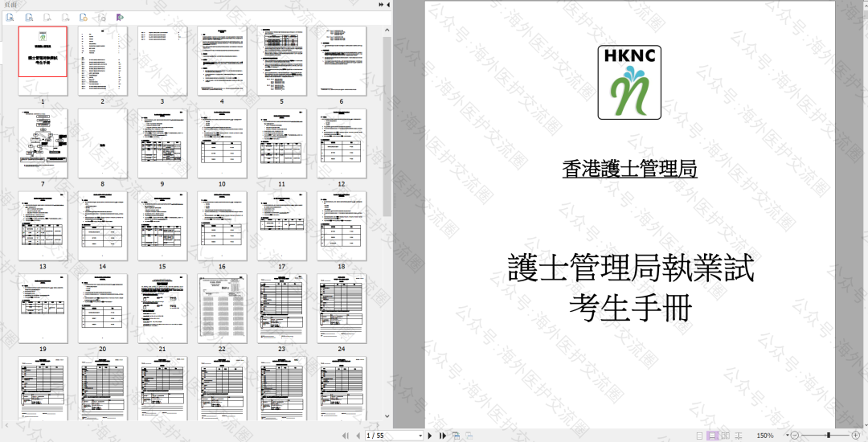Click the purple bookmark icon in the Pages toolbar

tap(120, 17)
